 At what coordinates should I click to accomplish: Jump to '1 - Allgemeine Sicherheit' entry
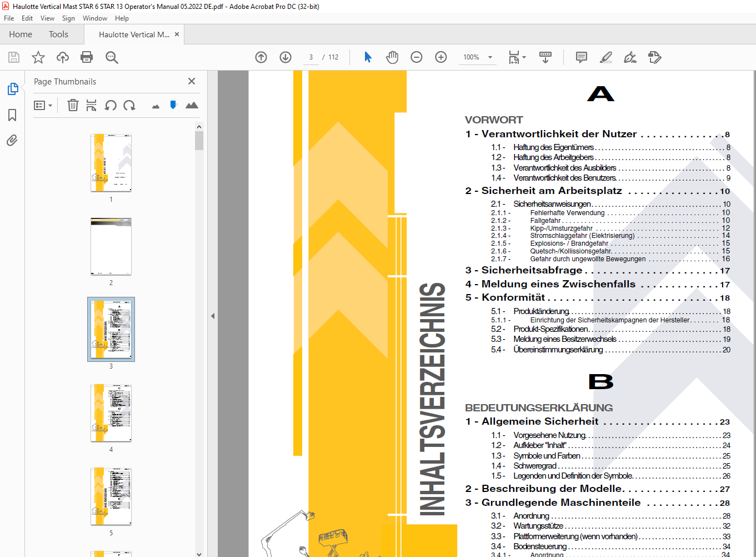pos(598,421)
